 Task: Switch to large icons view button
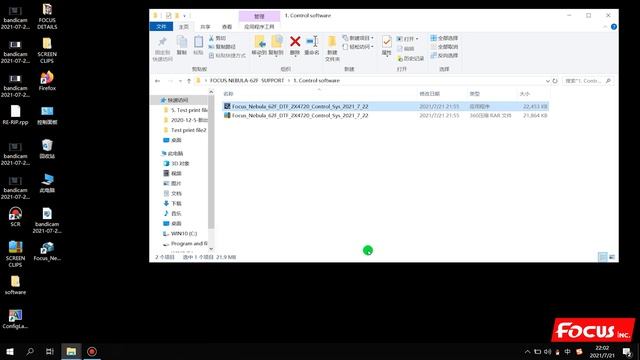coord(612,257)
